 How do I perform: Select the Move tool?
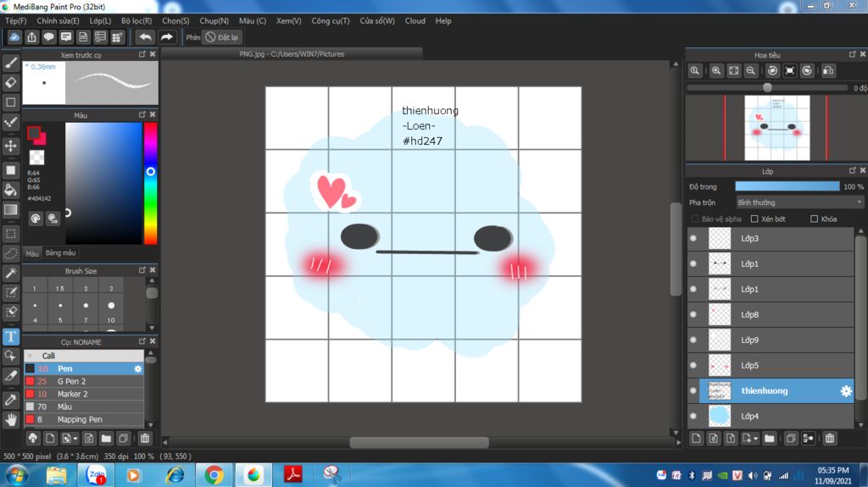pos(10,146)
